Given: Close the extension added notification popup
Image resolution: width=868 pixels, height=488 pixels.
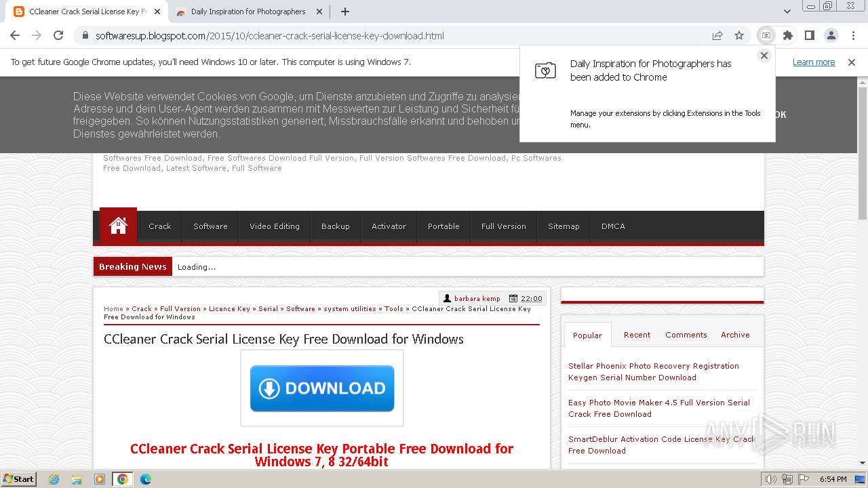Looking at the screenshot, I should (764, 56).
